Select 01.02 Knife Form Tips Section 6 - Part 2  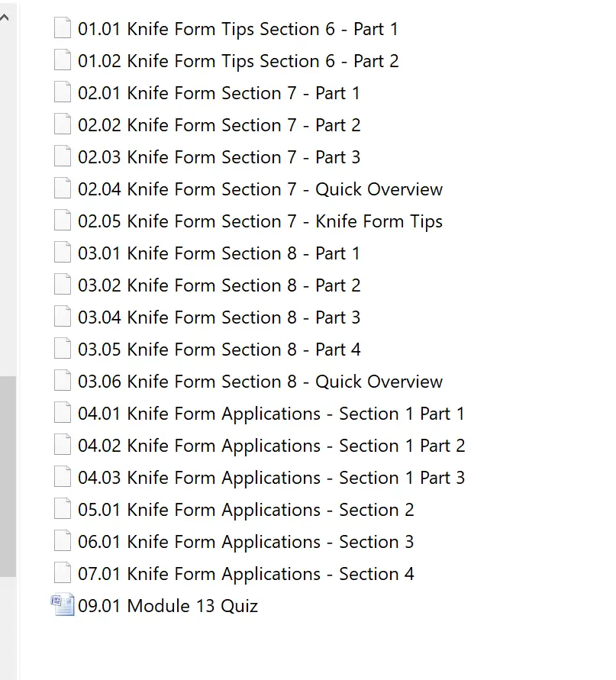pyautogui.click(x=238, y=61)
